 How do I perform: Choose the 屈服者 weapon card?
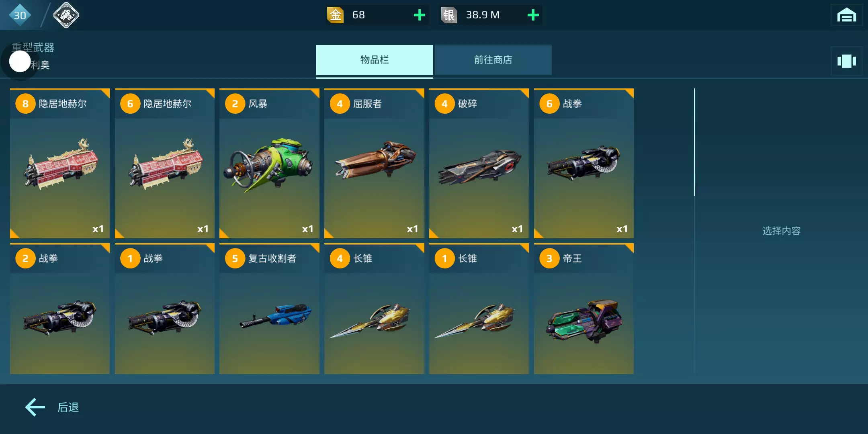(374, 163)
